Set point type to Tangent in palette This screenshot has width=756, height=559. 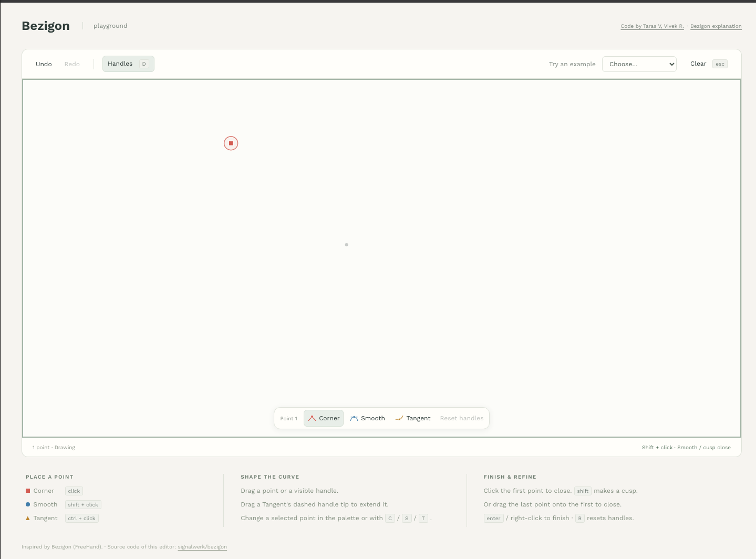coord(412,418)
